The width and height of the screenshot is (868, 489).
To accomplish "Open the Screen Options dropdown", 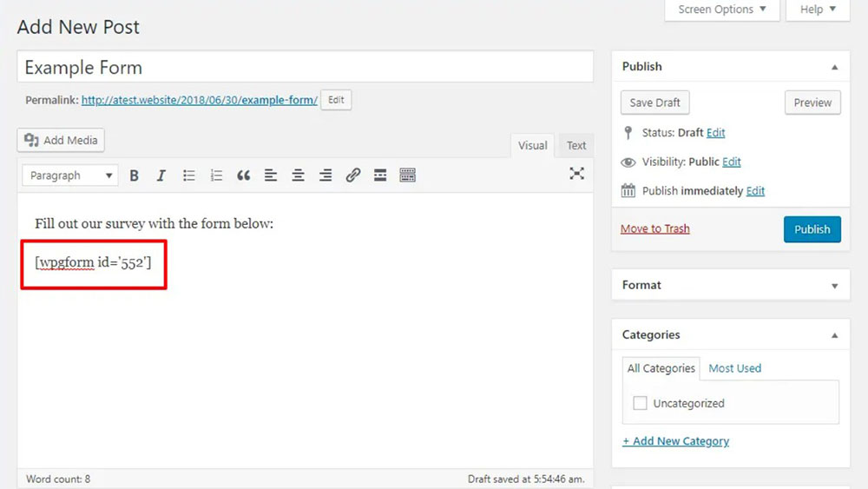I will pyautogui.click(x=721, y=10).
